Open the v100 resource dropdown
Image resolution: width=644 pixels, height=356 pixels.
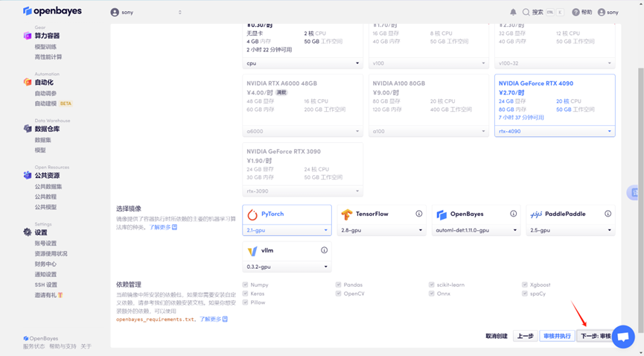coord(429,63)
